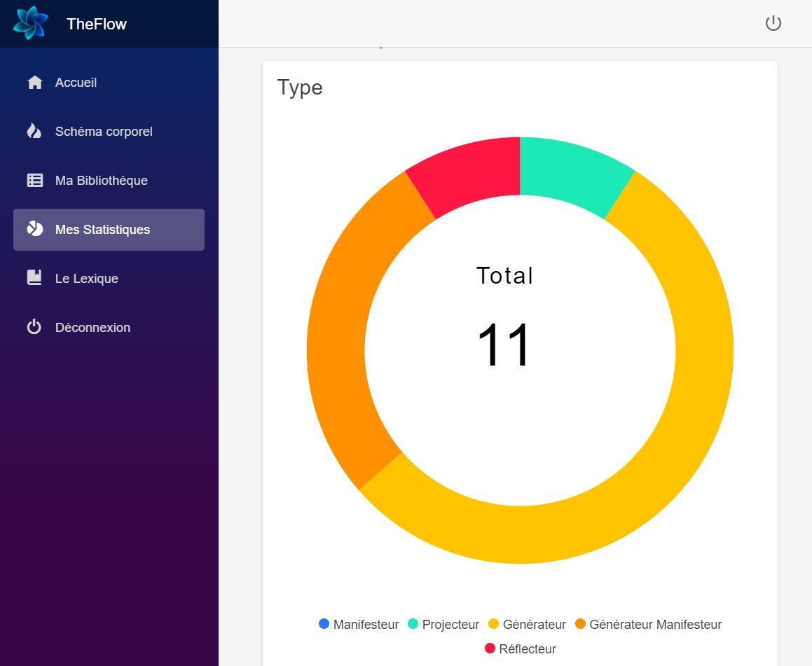Screen dimensions: 812x666
Task: Click the list icon for Ma Bibliothèque
Action: [34, 181]
